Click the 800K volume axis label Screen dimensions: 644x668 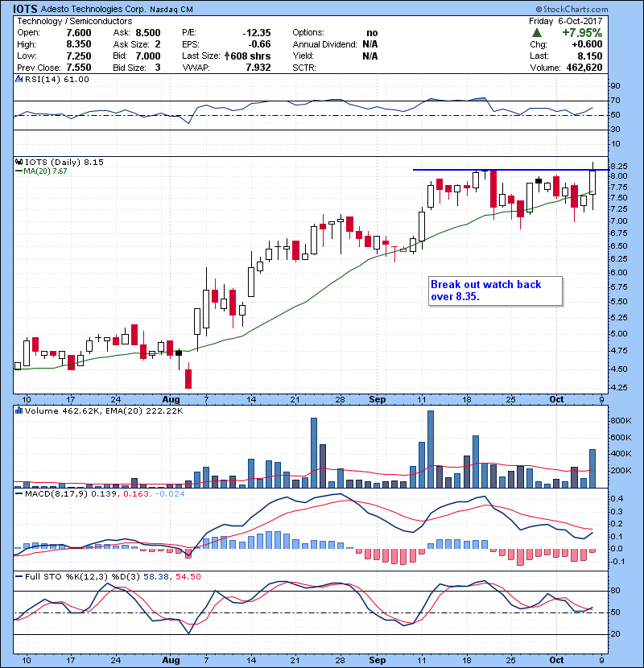coord(621,420)
